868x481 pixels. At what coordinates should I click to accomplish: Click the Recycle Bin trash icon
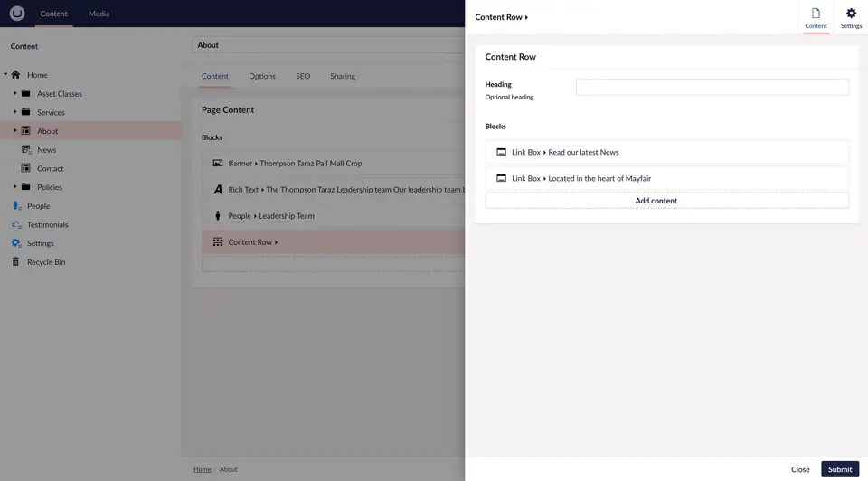[15, 262]
